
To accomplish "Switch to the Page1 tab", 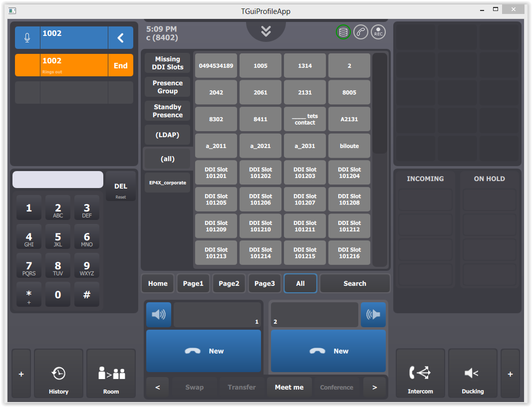I will [194, 283].
